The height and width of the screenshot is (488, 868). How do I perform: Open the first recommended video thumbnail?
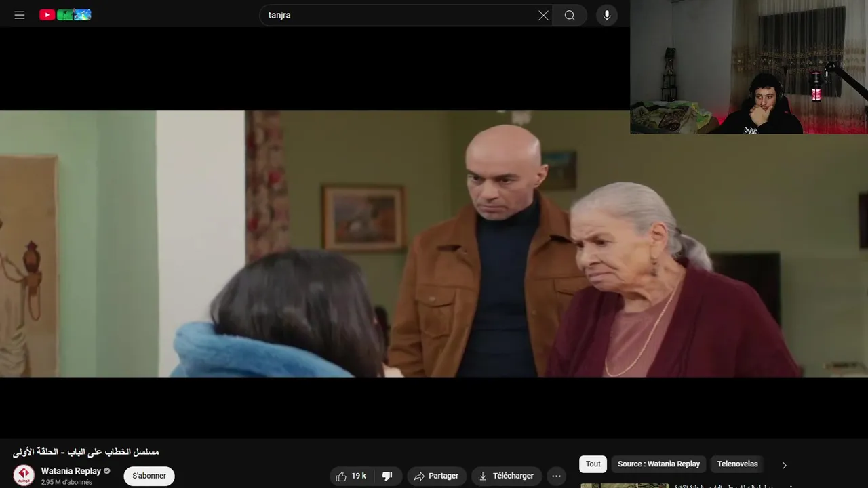click(625, 485)
